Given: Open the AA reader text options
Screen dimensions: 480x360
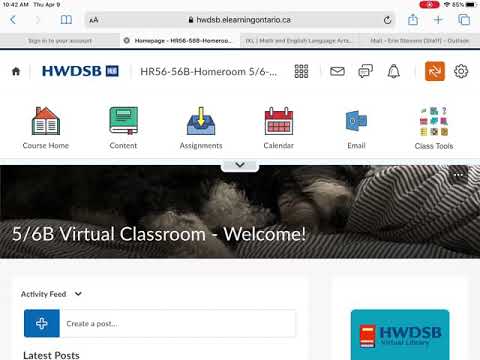Looking at the screenshot, I should pyautogui.click(x=94, y=20).
